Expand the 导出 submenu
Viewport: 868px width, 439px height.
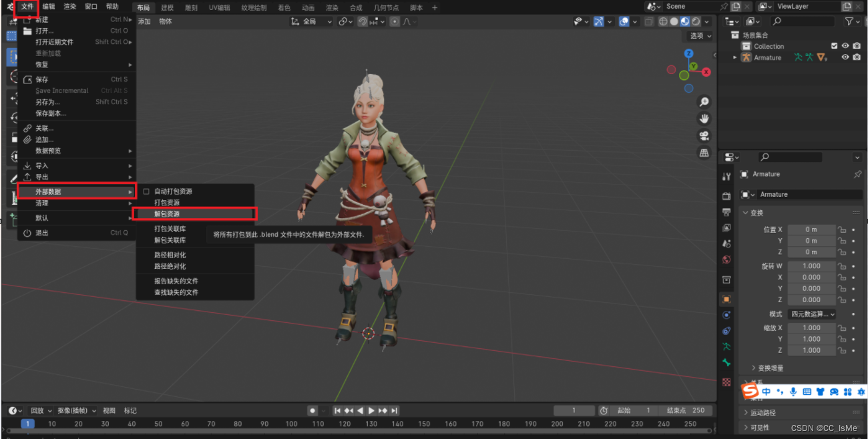click(77, 177)
